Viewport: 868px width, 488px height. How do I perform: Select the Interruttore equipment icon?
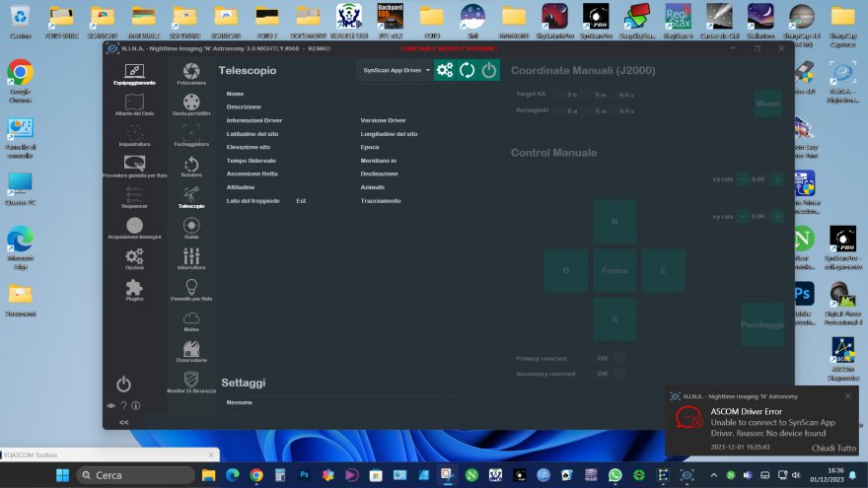(191, 259)
